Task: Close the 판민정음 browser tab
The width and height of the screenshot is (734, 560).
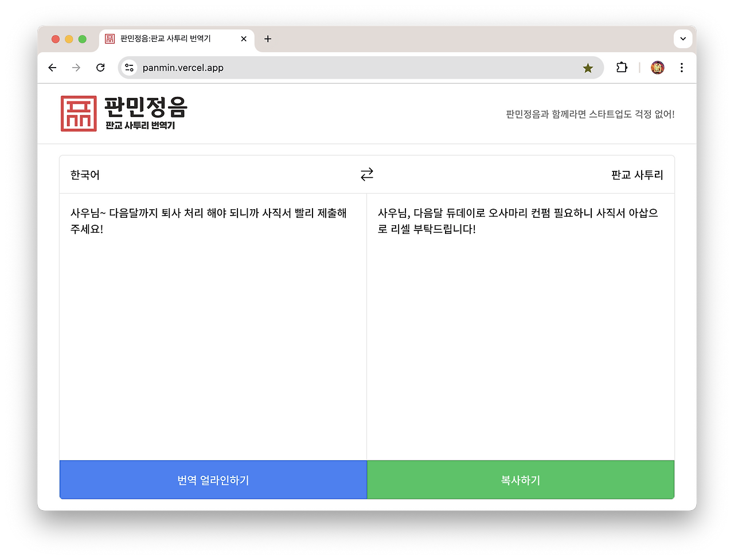Action: 244,39
